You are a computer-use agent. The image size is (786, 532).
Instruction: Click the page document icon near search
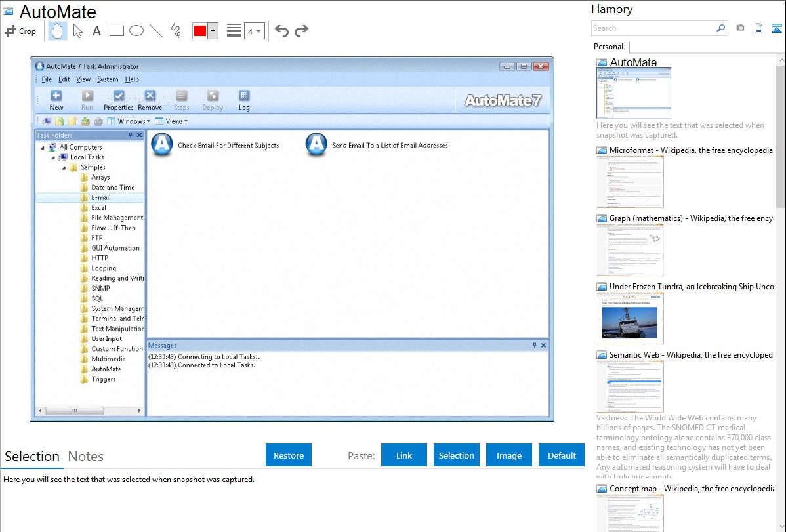click(x=758, y=28)
